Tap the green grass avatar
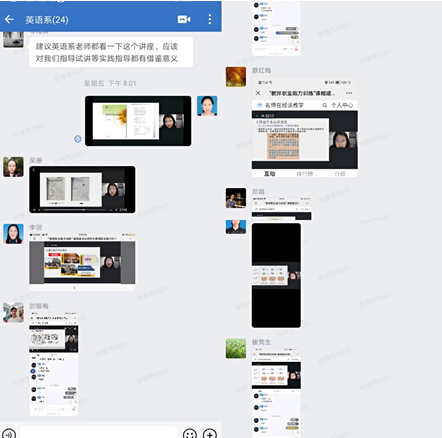 point(236,349)
